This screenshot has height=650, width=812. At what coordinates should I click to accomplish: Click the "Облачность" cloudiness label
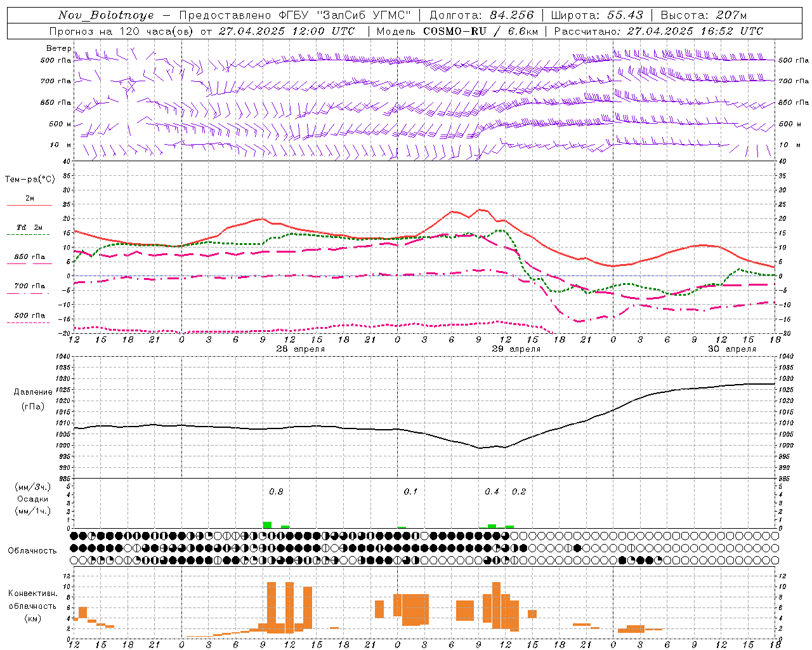pos(32,550)
